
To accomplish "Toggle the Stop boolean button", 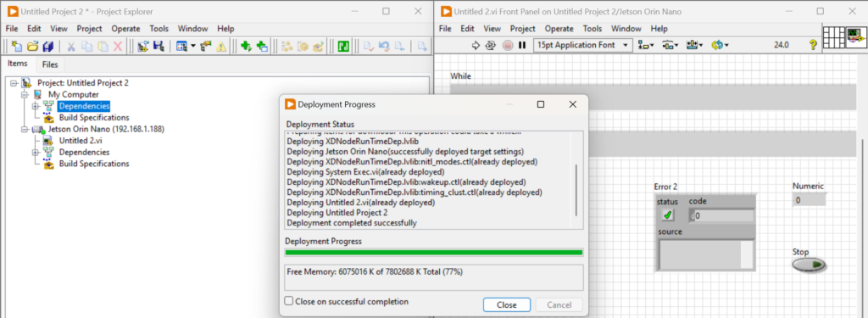I will click(810, 265).
